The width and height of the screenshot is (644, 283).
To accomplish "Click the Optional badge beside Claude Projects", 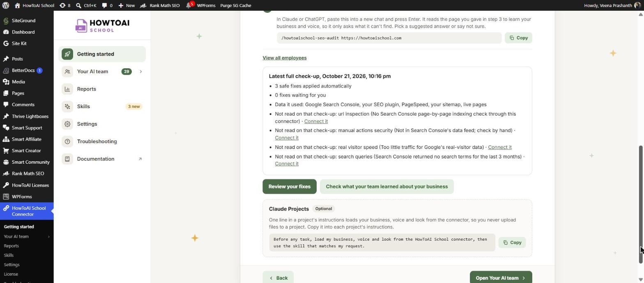I will 324,209.
